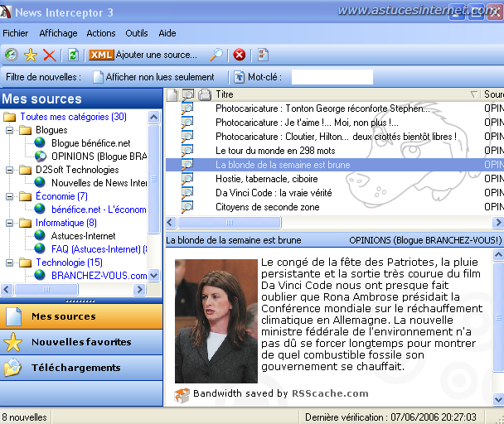Click the magnifying glass search toolbar icon

click(216, 55)
